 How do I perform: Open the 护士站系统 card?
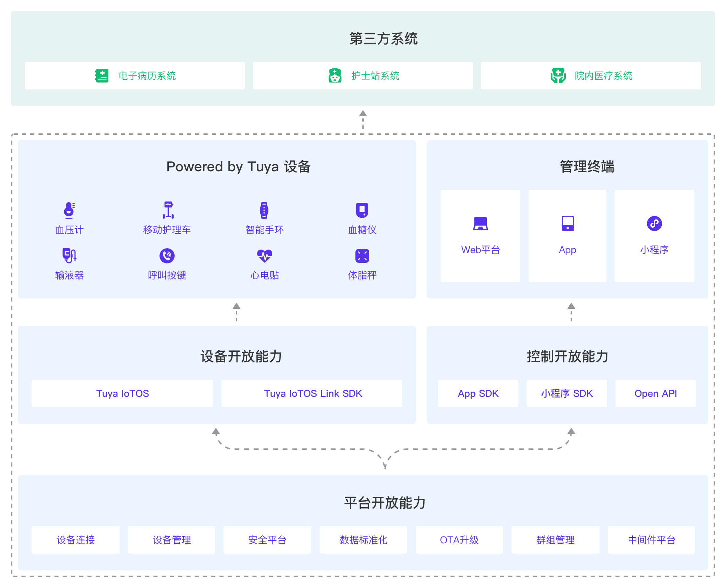coord(363,76)
